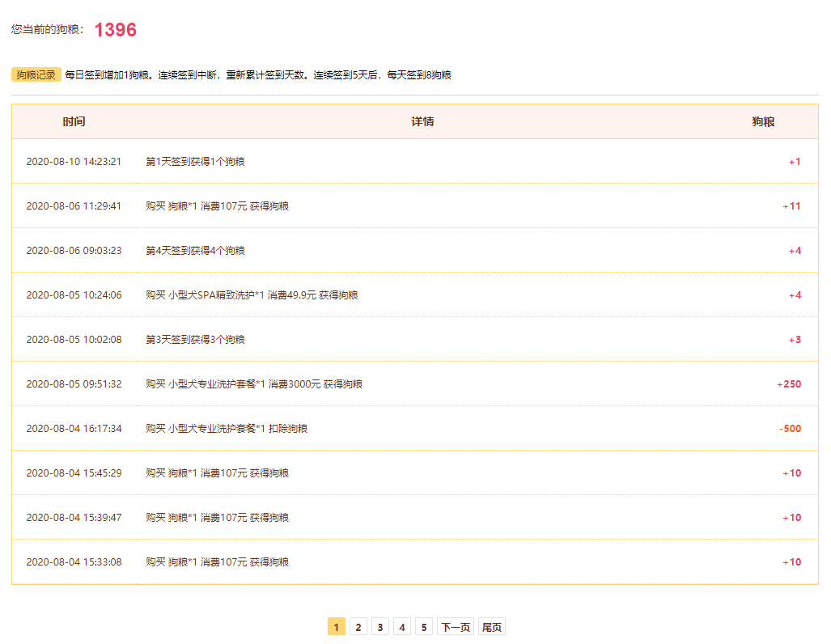The image size is (831, 644).
Task: Click purchase detail in 15:33:08 row
Action: (x=218, y=561)
